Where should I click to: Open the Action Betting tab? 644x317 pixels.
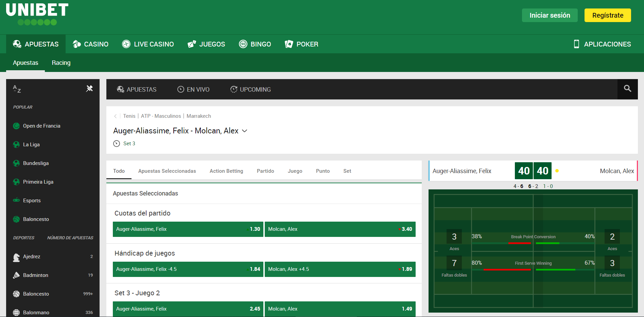(x=226, y=171)
